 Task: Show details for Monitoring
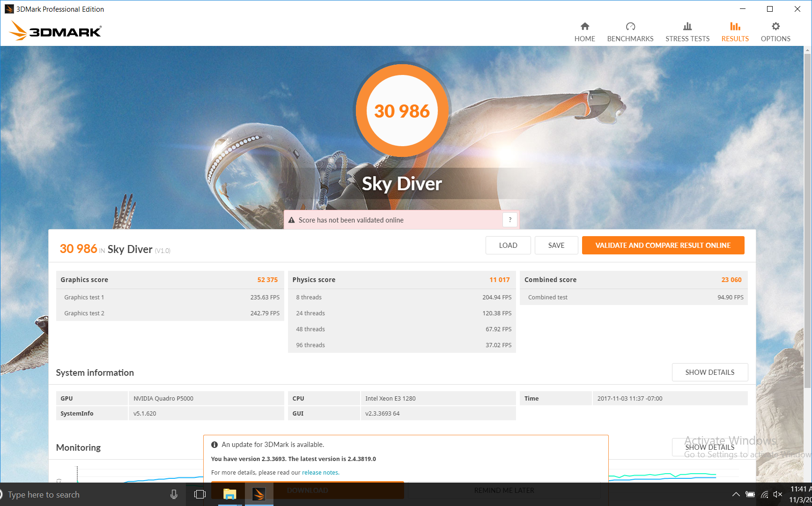710,447
